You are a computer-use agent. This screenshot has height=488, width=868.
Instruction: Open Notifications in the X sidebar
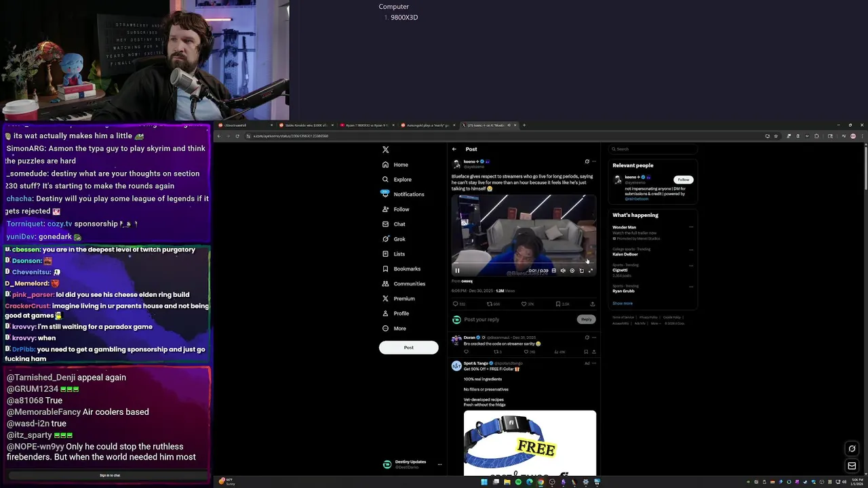click(x=403, y=195)
